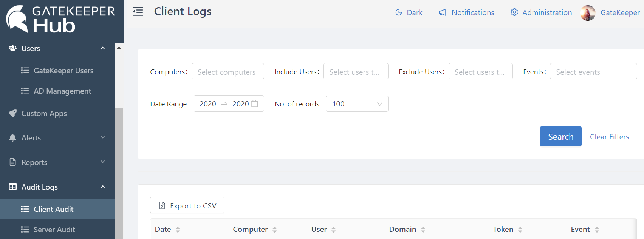This screenshot has height=239, width=644.
Task: Click the calendar icon in Date Range
Action: [254, 104]
